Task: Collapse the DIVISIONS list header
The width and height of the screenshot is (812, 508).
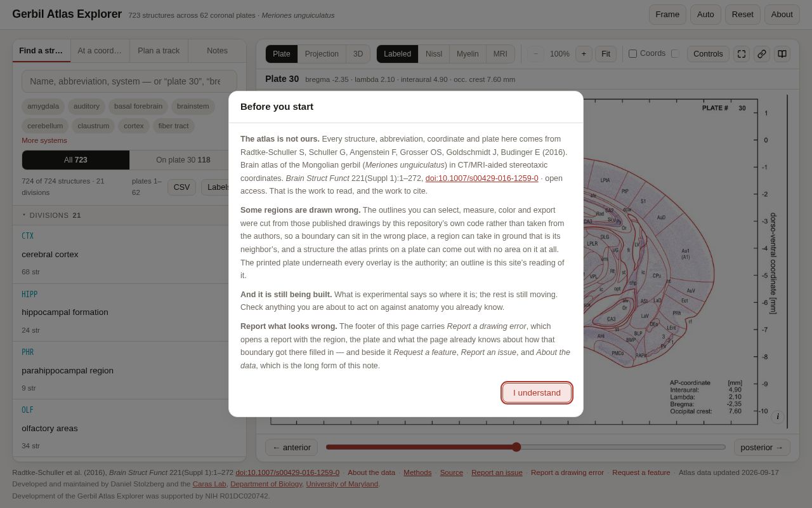Action: [x=129, y=215]
